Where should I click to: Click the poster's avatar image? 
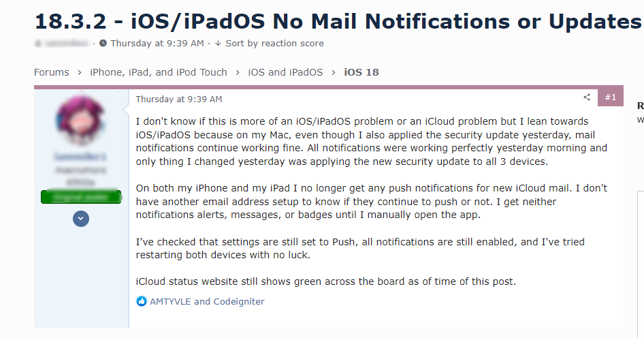(x=81, y=120)
